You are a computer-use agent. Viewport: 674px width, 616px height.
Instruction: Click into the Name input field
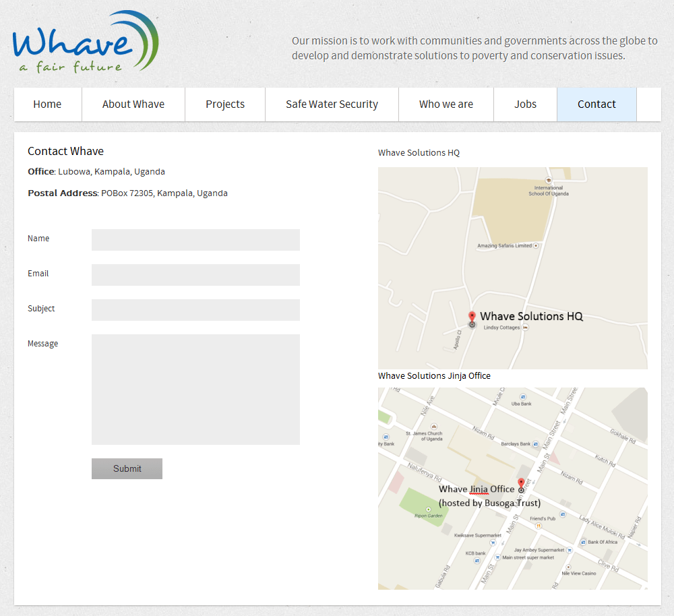(195, 240)
